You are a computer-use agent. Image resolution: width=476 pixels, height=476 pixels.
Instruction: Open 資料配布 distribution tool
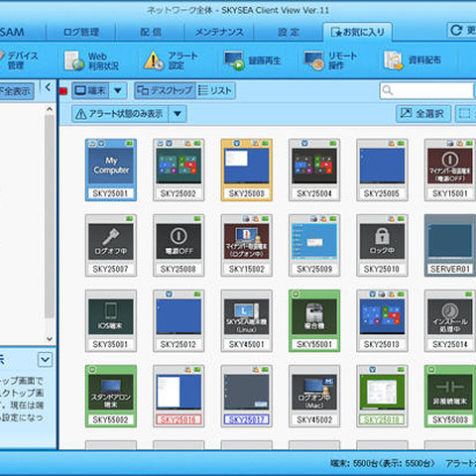(x=413, y=60)
